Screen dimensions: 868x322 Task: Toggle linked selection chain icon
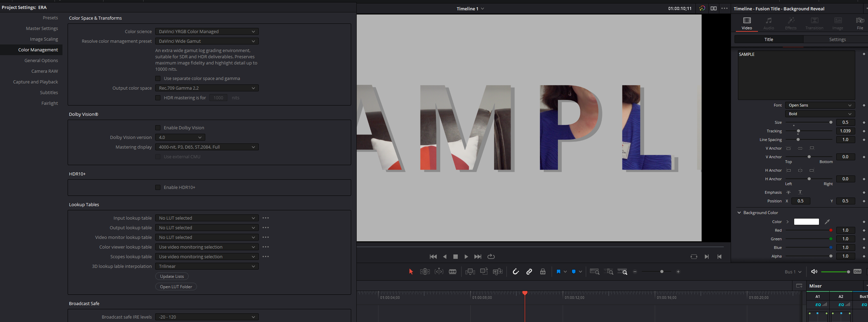pos(529,272)
